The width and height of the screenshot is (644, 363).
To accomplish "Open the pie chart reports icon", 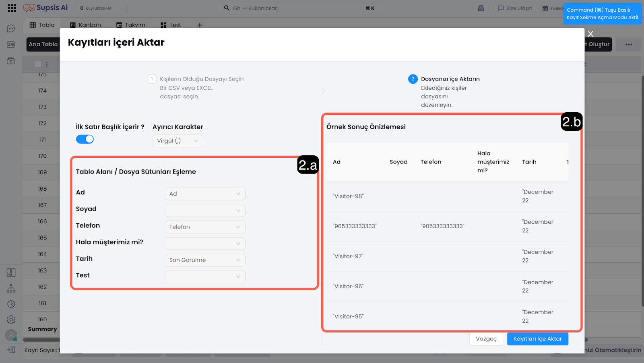I will 11,304.
